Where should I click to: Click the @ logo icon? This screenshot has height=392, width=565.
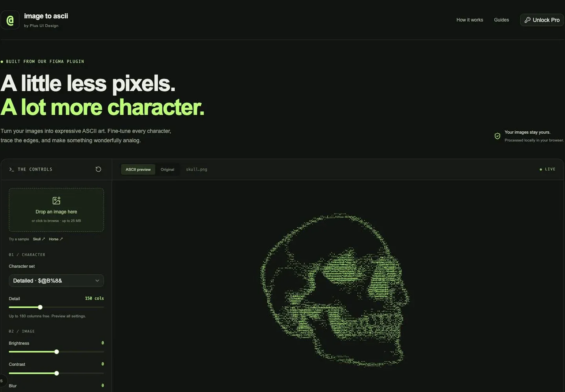point(10,20)
